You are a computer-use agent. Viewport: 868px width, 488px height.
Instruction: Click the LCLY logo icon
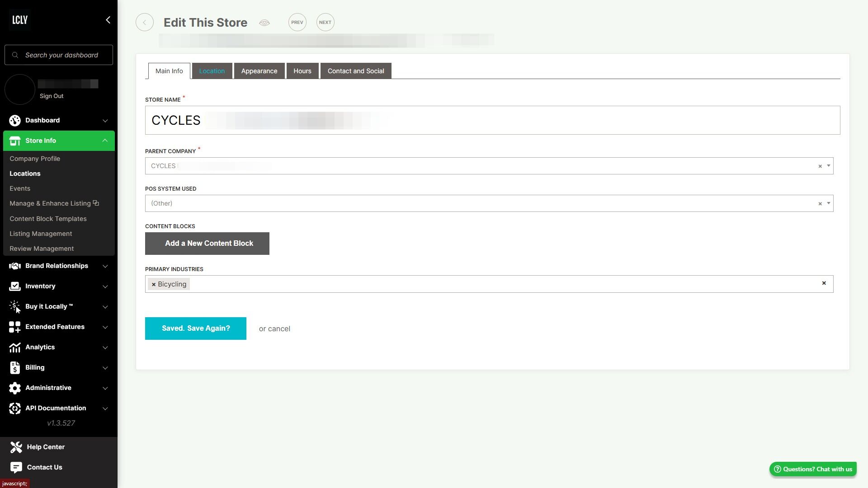tap(20, 20)
